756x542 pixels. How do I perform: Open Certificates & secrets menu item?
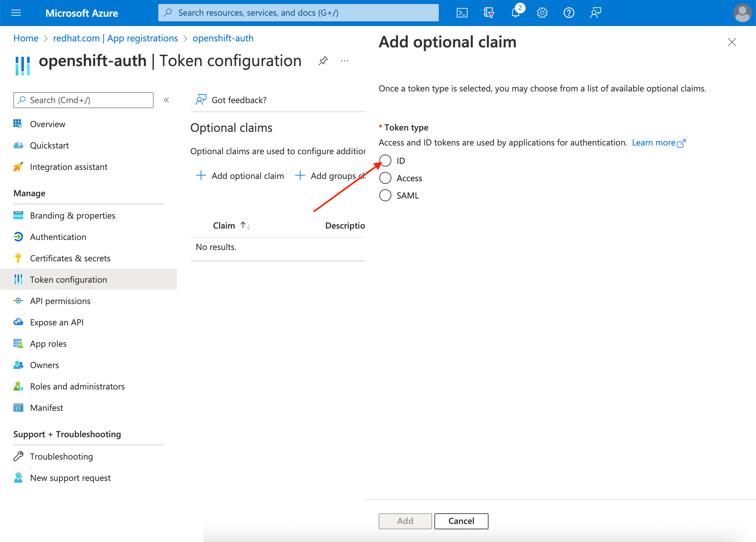70,258
